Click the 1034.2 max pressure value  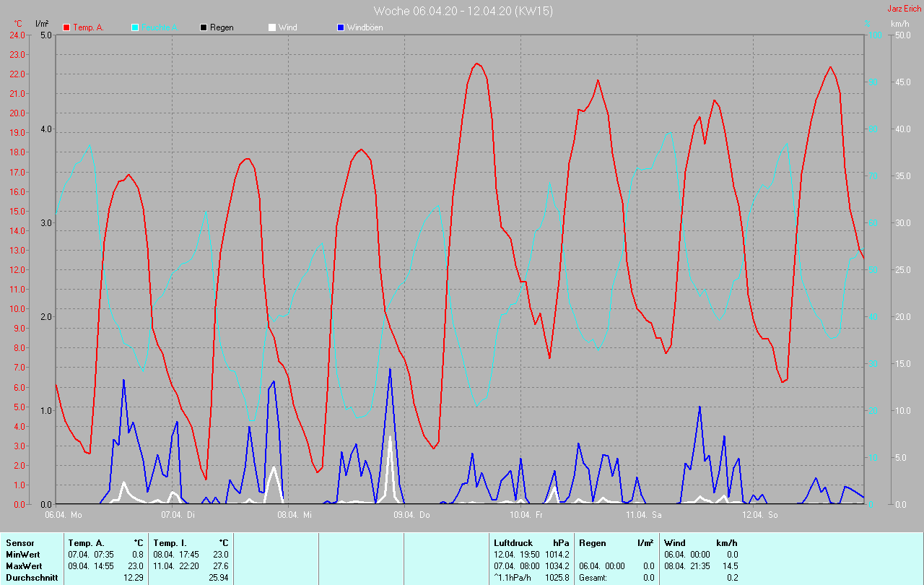[558, 566]
